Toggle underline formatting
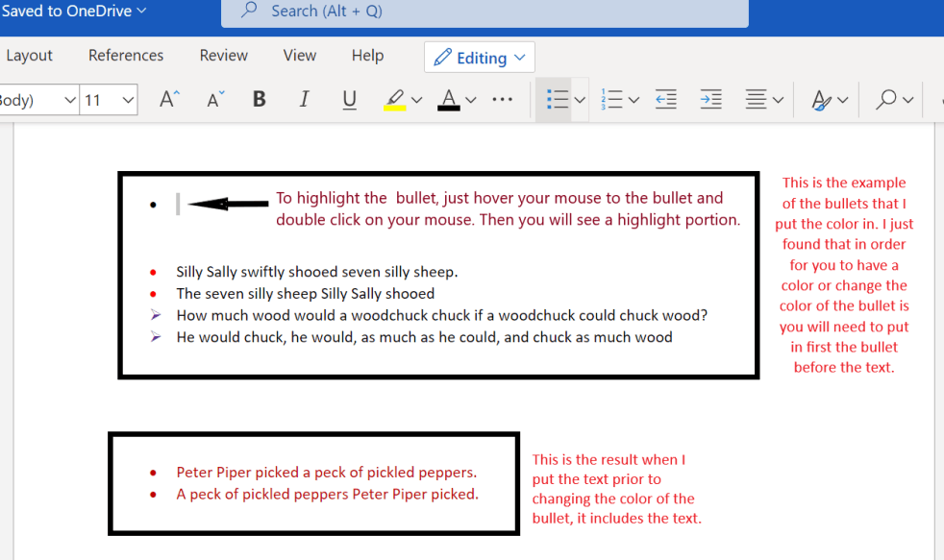The image size is (944, 560). [349, 99]
